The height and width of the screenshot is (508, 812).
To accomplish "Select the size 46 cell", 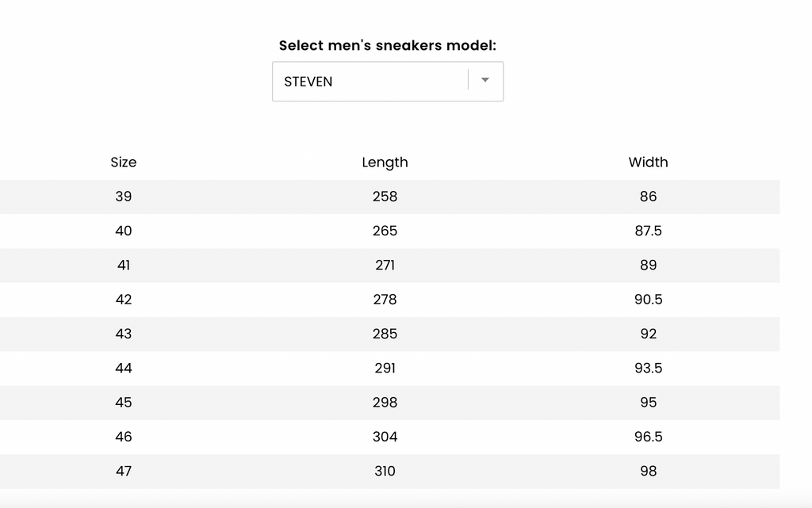I will pos(123,437).
